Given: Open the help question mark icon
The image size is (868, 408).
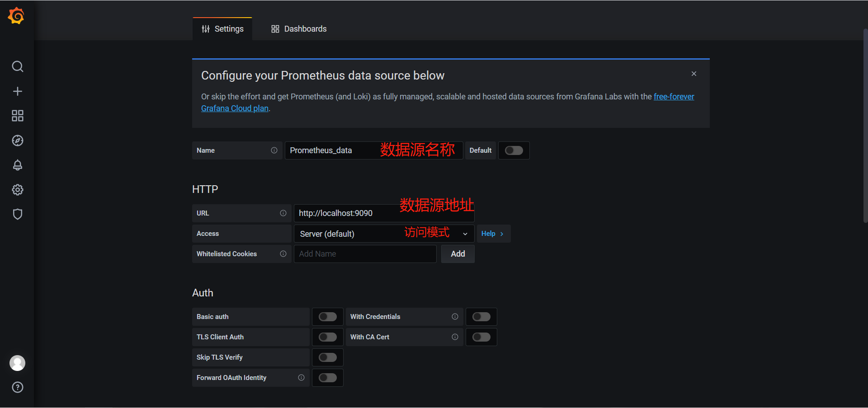Looking at the screenshot, I should click(x=17, y=387).
